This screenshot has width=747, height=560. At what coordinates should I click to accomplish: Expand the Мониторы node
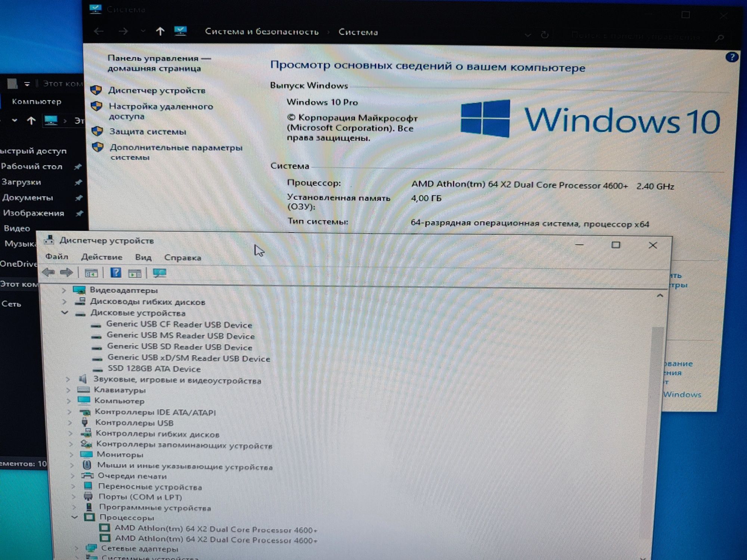point(71,454)
